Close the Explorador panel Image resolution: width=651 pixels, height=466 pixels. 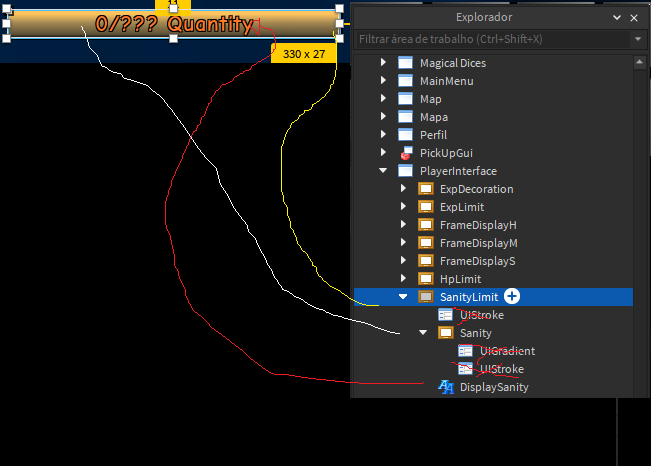click(634, 18)
